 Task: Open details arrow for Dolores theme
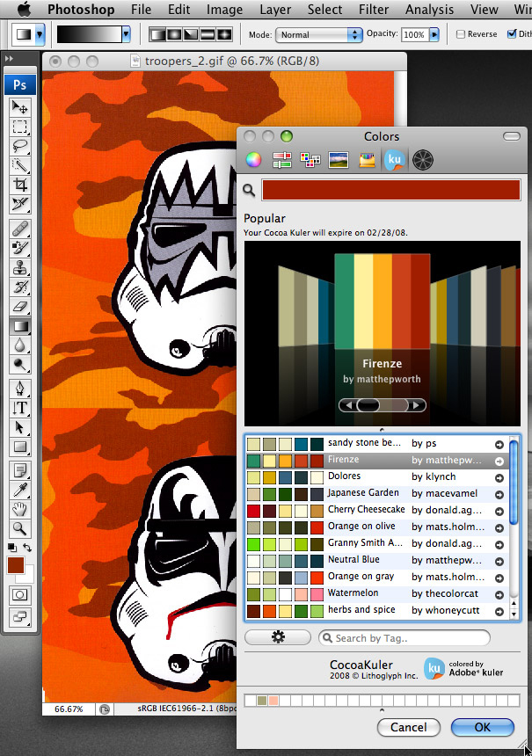click(x=499, y=478)
